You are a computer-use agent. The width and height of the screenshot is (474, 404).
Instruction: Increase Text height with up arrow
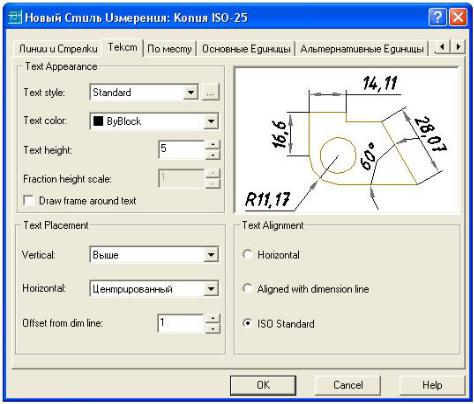[x=213, y=145]
